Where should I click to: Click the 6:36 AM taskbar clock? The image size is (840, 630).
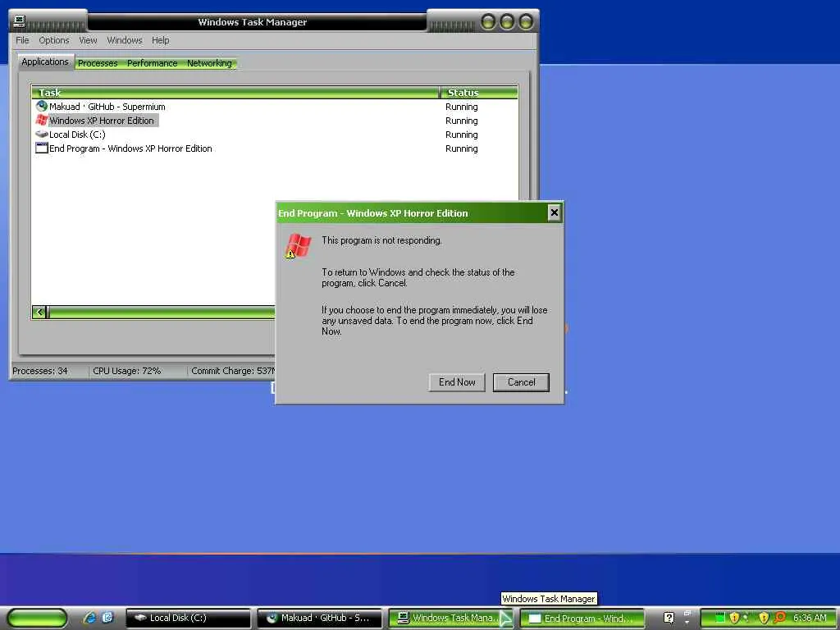pyautogui.click(x=810, y=618)
